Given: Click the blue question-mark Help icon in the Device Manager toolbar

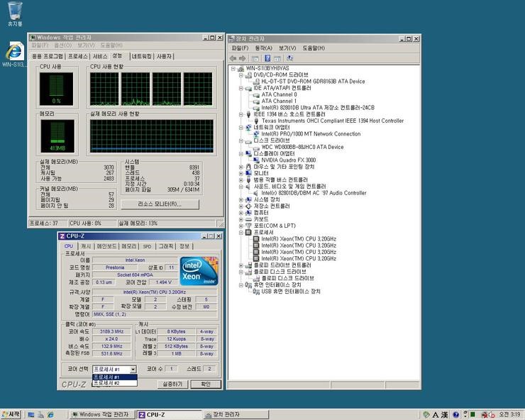Looking at the screenshot, I should click(267, 58).
